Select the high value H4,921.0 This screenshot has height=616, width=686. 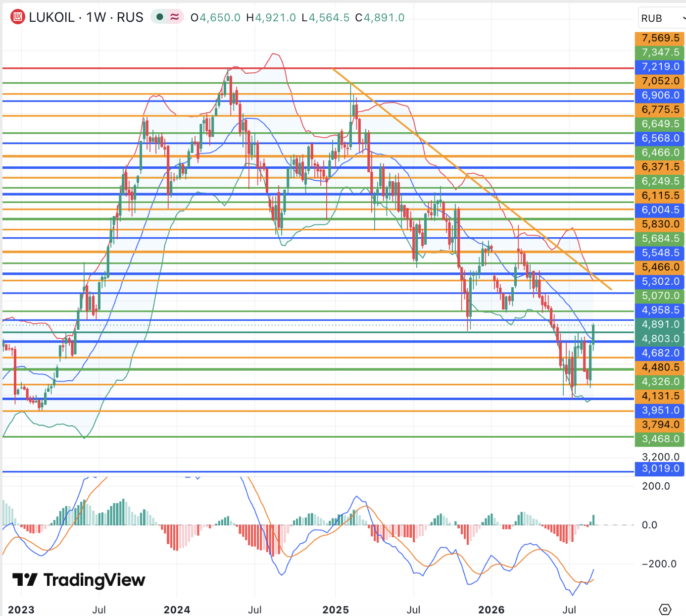pyautogui.click(x=271, y=18)
